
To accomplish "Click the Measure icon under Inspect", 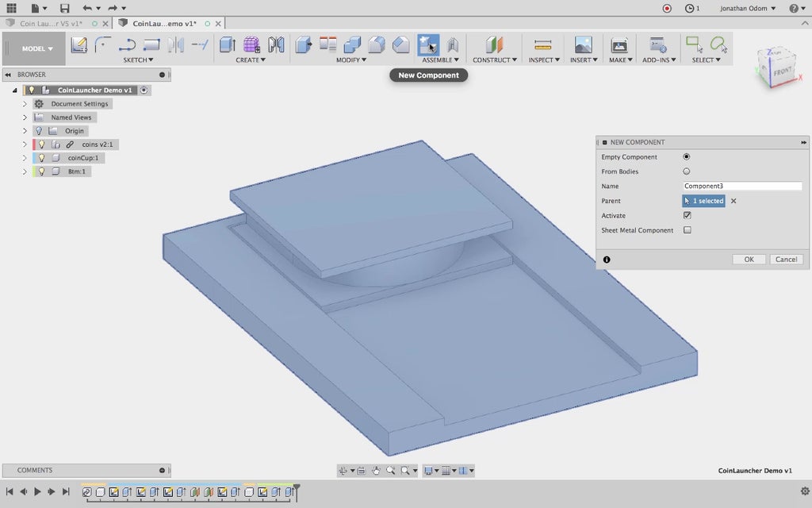I will click(x=542, y=44).
